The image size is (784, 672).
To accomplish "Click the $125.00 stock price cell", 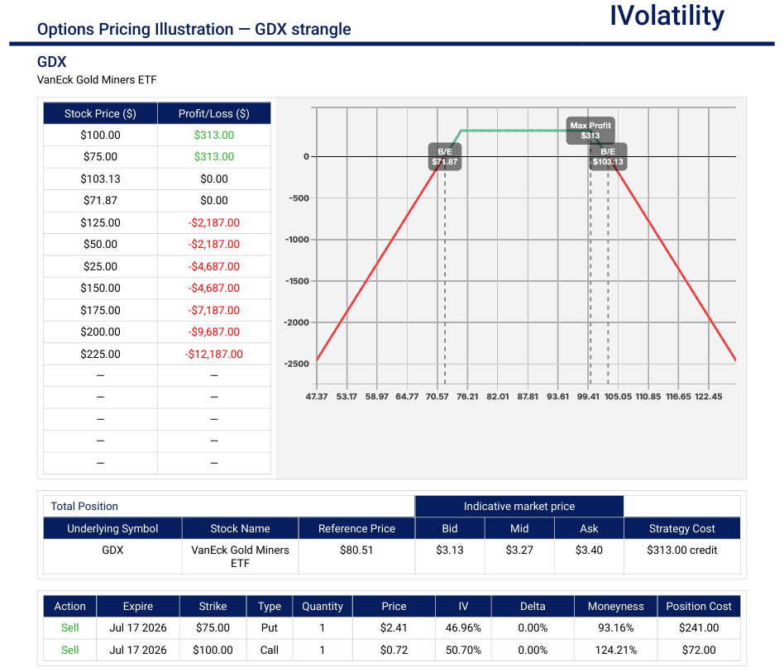I will click(100, 222).
